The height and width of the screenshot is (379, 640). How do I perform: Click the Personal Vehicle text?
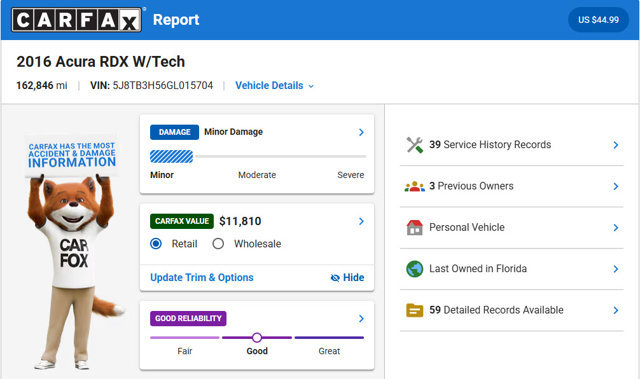(467, 228)
